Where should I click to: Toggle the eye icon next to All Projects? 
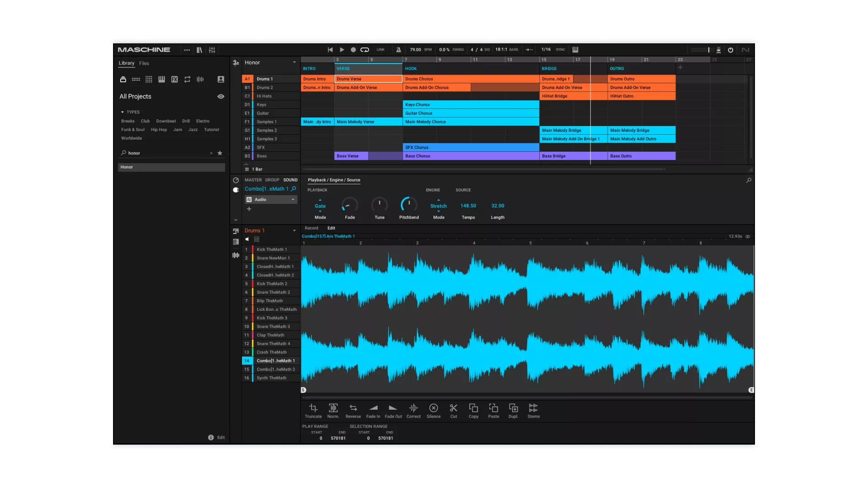point(221,96)
